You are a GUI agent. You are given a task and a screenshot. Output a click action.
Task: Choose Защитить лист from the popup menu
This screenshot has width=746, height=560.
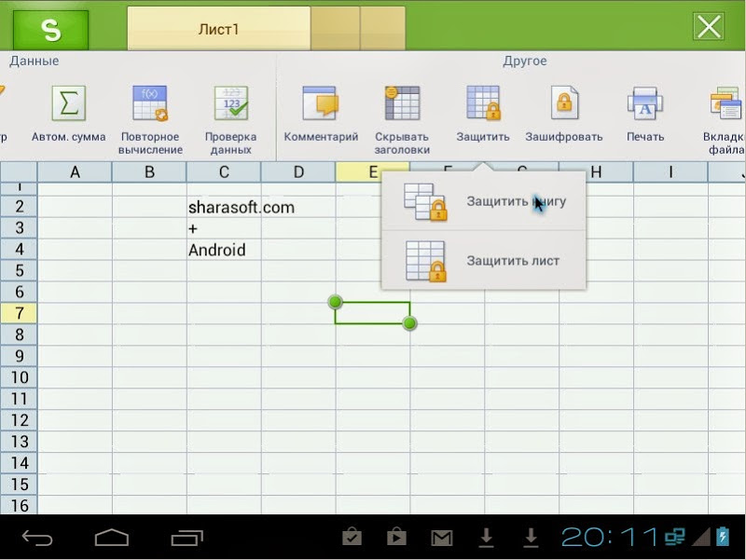(484, 261)
